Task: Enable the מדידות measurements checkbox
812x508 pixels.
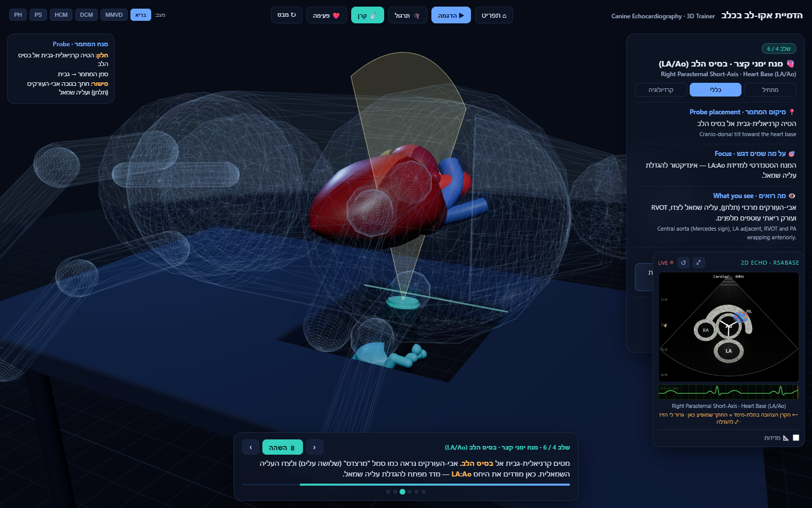Action: click(x=796, y=437)
